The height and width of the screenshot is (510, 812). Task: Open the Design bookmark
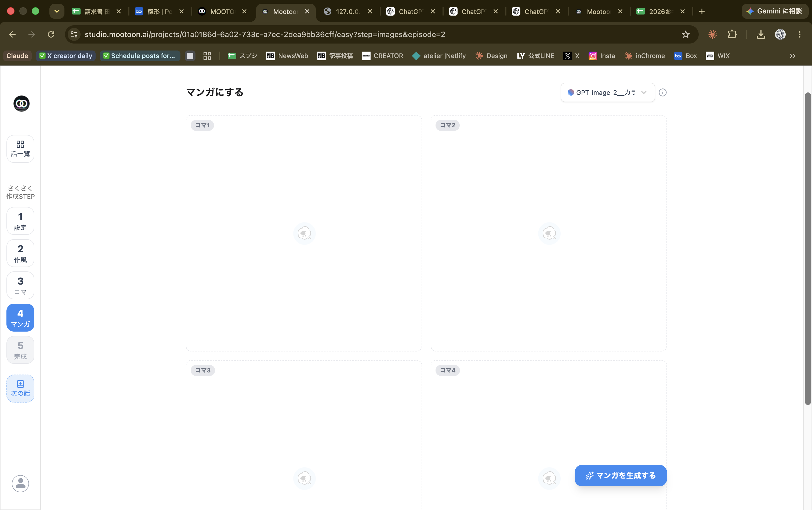(491, 56)
